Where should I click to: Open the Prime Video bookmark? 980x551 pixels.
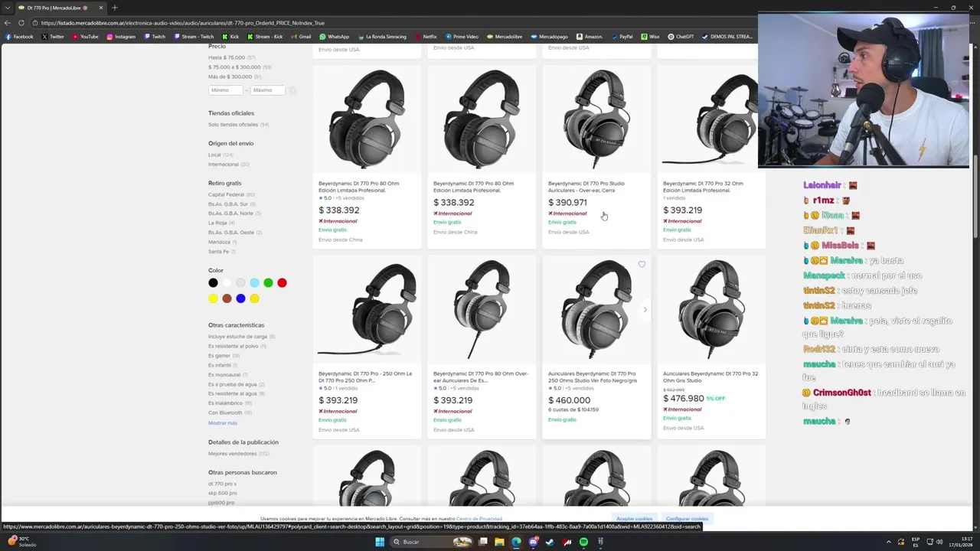coord(462,37)
